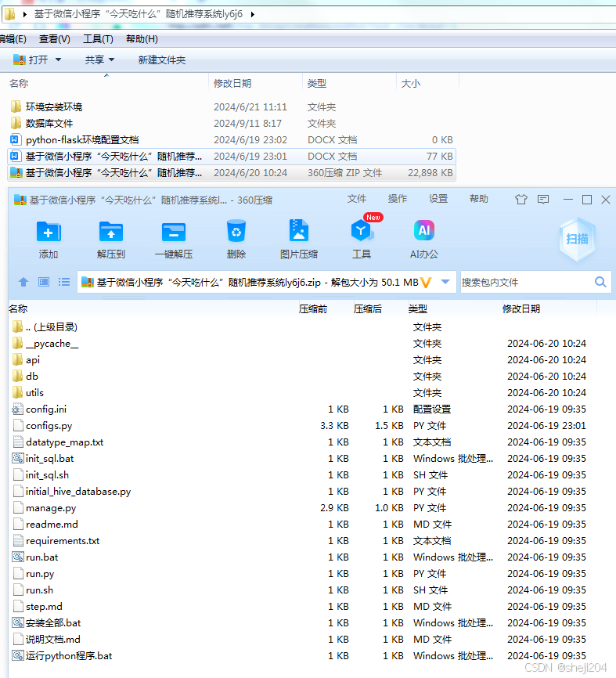Expand the archive path dropdown arrow
The image size is (616, 678).
tap(445, 282)
